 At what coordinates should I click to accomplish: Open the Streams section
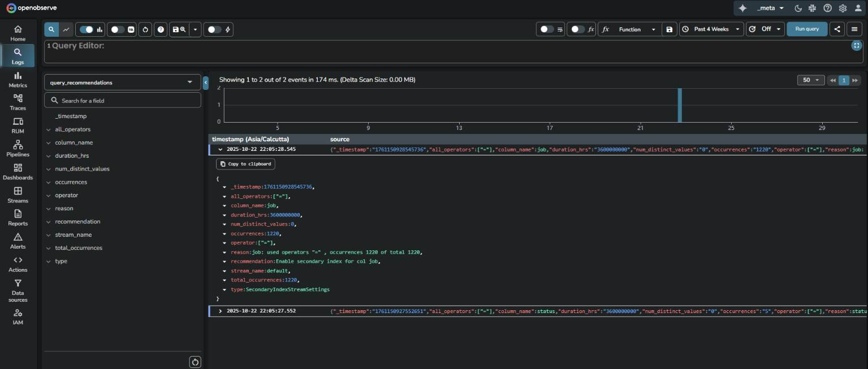tap(18, 194)
